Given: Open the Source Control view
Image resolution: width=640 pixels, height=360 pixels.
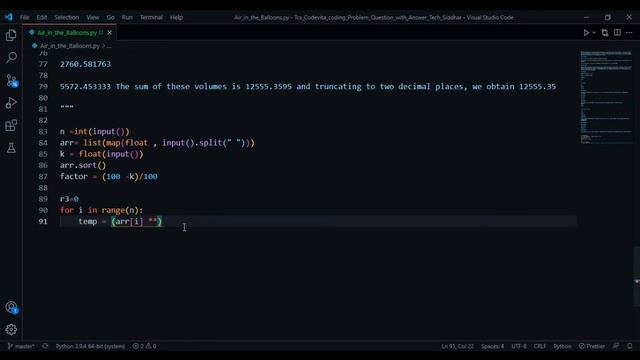Looking at the screenshot, I should (x=11, y=80).
